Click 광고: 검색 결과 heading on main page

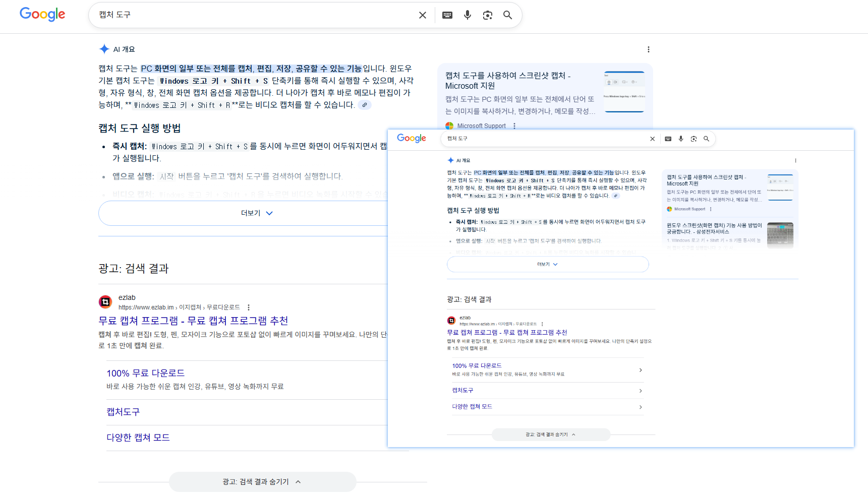[134, 269]
